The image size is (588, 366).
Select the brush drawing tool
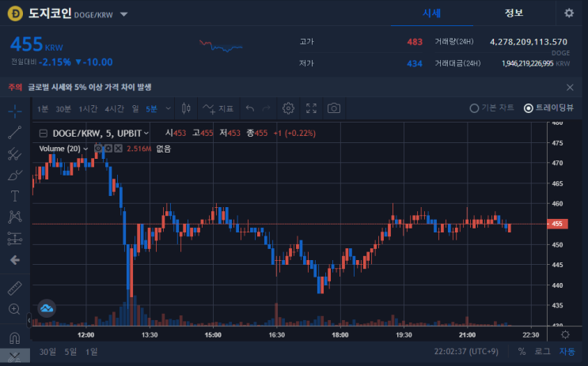tap(14, 175)
